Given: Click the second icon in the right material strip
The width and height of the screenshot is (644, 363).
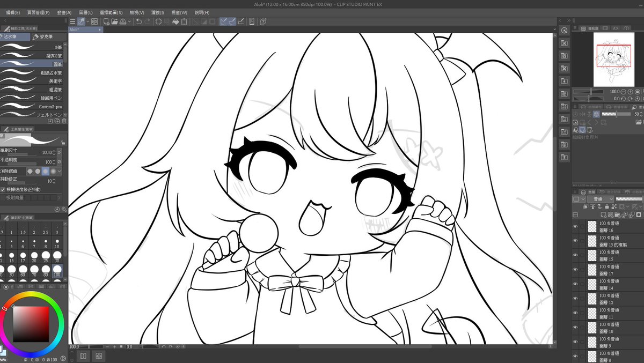Looking at the screenshot, I should click(564, 43).
